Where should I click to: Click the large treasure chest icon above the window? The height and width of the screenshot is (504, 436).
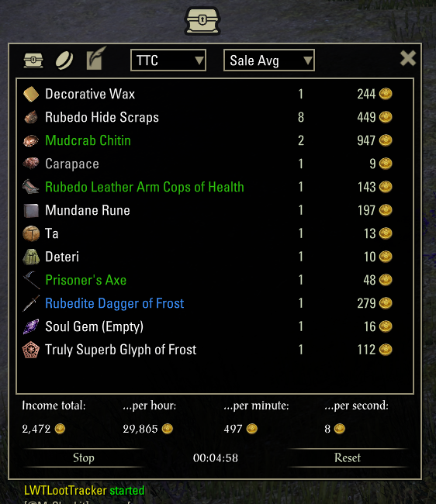pyautogui.click(x=202, y=21)
